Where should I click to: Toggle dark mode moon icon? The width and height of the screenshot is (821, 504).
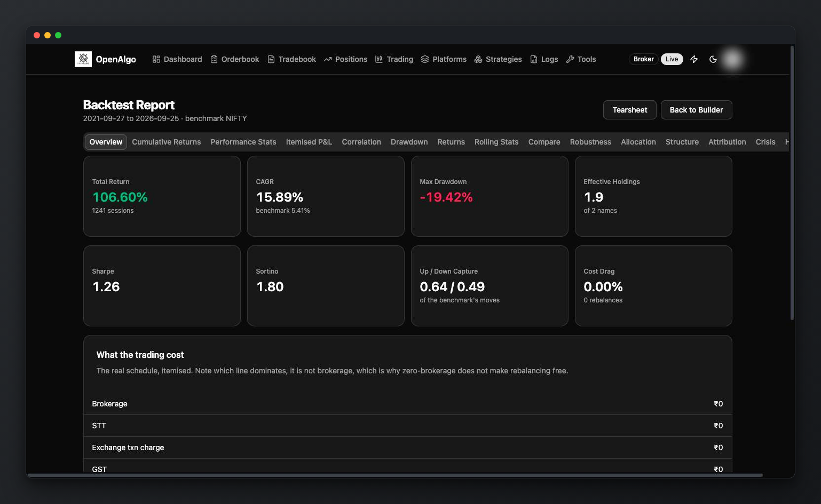coord(713,59)
